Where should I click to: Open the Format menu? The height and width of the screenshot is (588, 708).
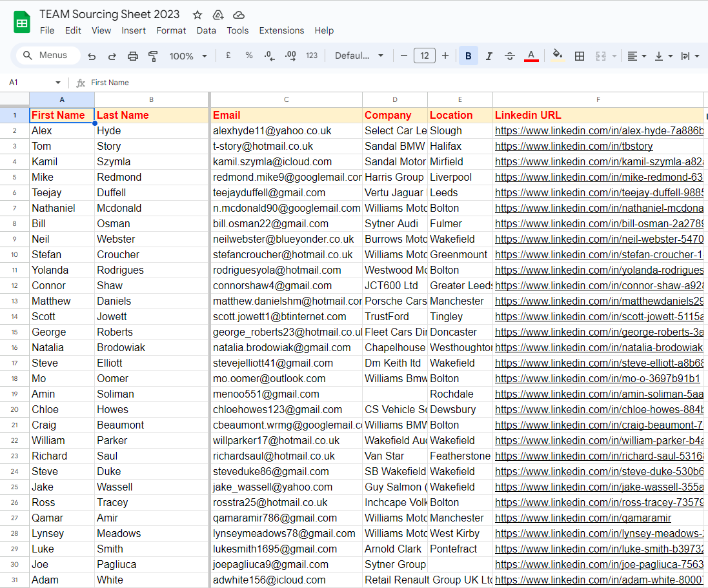pyautogui.click(x=171, y=31)
